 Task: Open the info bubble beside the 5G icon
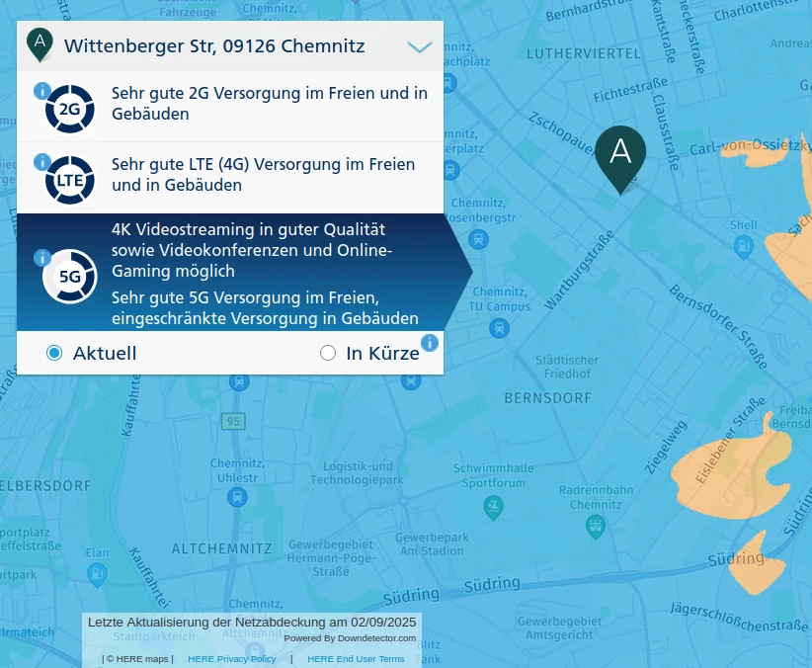[42, 258]
